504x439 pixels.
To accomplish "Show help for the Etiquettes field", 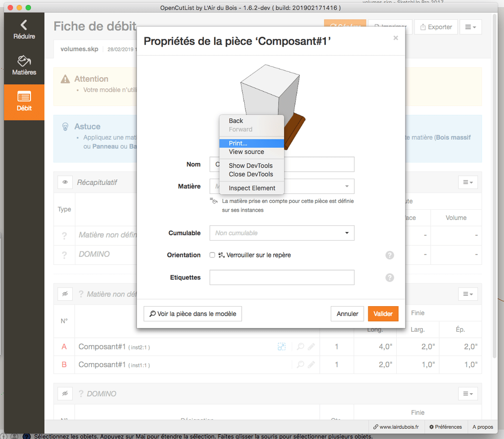I will click(390, 278).
